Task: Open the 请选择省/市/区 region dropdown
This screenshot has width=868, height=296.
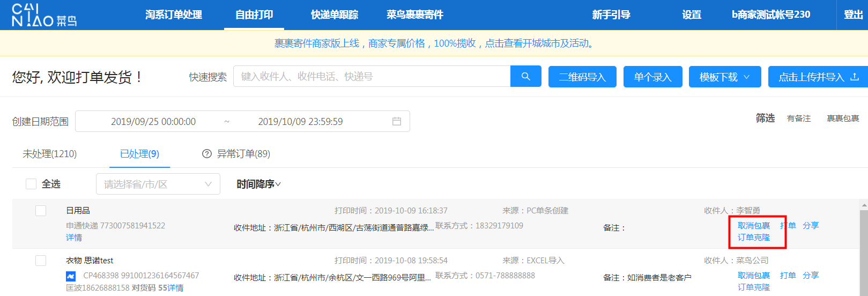Action: (158, 184)
